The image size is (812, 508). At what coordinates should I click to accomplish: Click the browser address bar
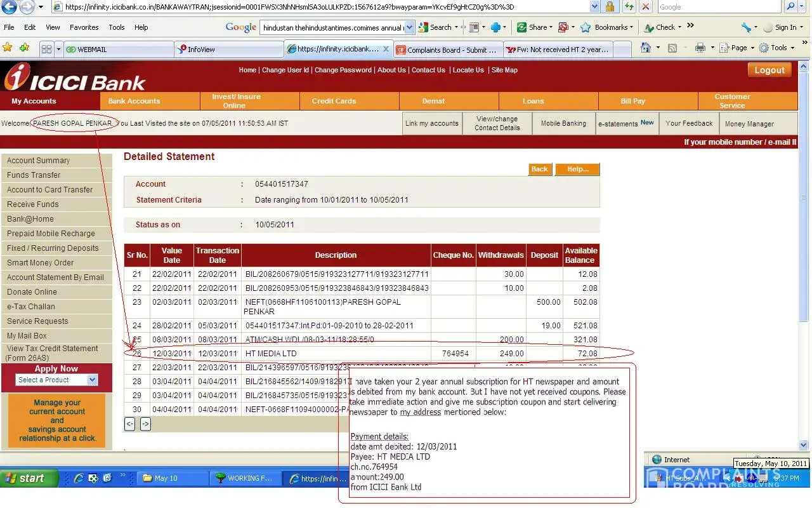324,7
